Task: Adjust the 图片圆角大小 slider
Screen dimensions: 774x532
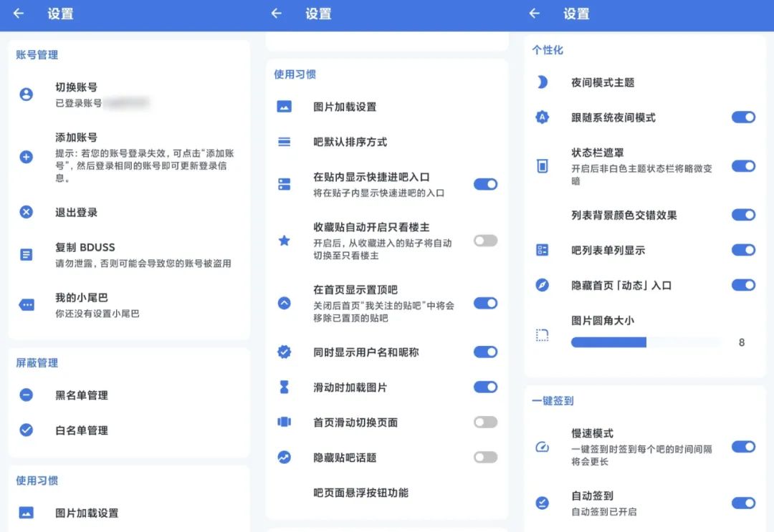Action: pos(645,342)
